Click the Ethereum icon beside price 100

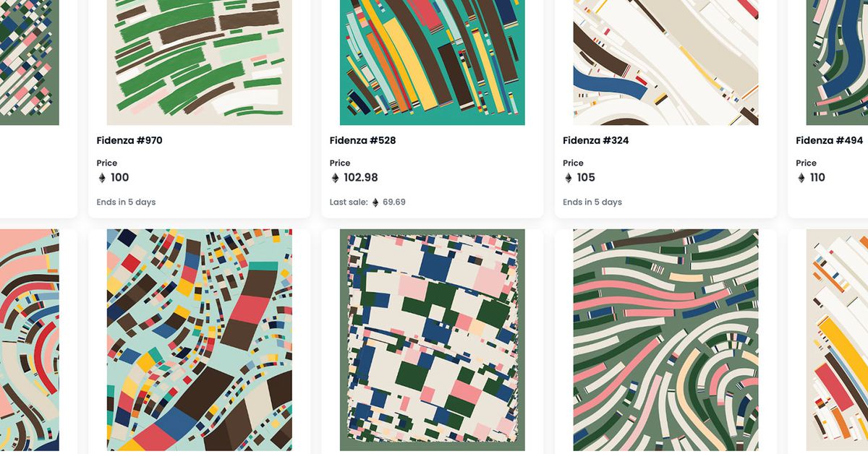pyautogui.click(x=102, y=178)
